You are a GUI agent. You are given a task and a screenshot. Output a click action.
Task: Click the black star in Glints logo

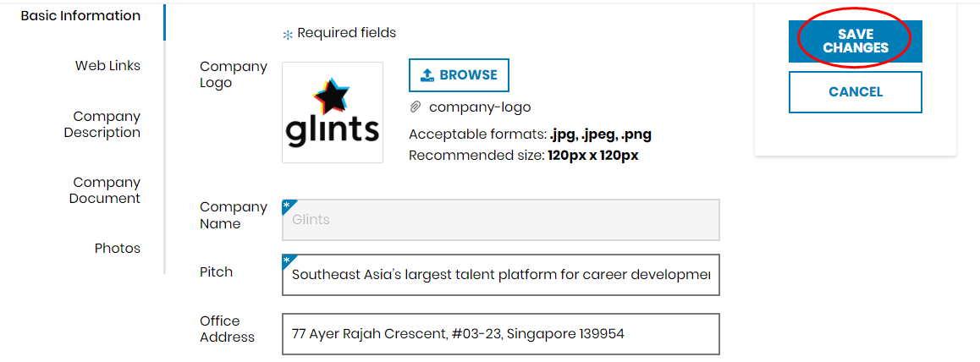(x=332, y=96)
